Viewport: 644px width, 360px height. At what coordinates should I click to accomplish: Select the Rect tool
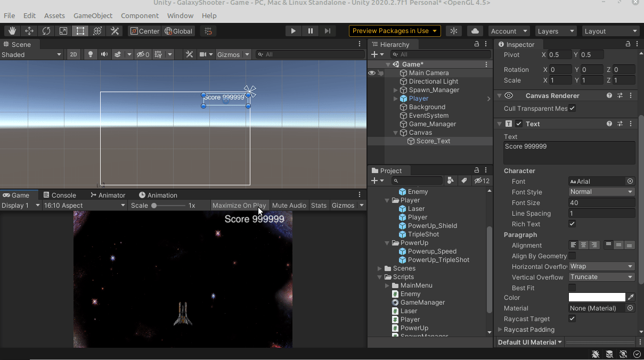[x=80, y=31]
